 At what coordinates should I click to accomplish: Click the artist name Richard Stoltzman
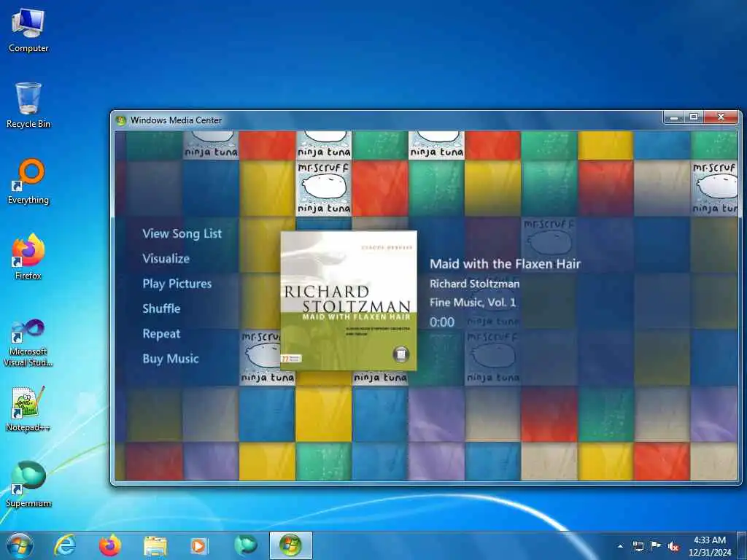[x=474, y=284]
